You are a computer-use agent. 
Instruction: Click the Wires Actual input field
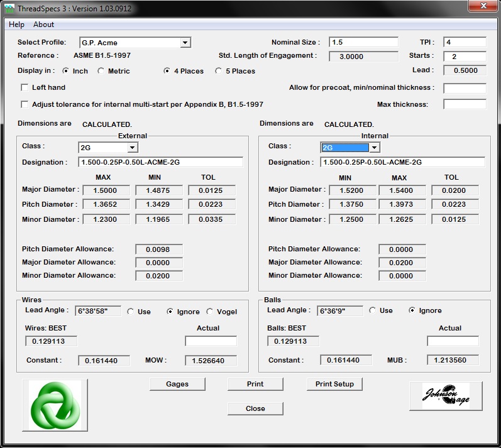[211, 341]
